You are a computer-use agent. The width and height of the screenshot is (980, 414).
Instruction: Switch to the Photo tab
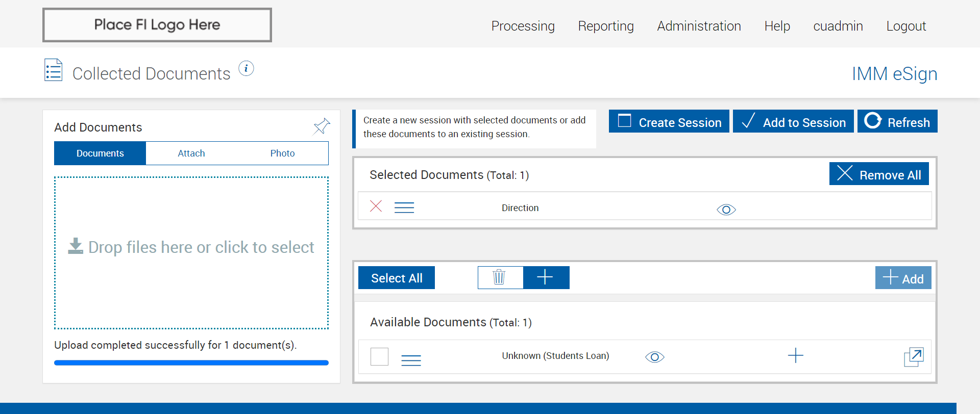tap(282, 153)
